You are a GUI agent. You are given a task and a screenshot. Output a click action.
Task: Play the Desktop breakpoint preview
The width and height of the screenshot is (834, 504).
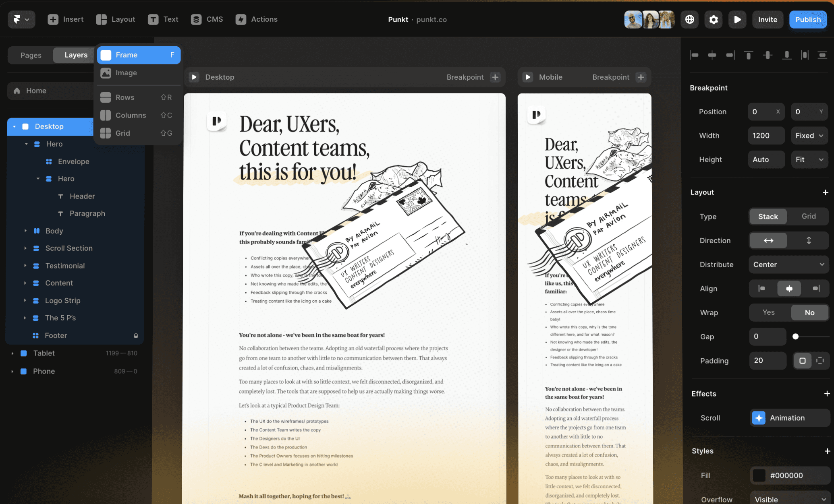pyautogui.click(x=194, y=77)
